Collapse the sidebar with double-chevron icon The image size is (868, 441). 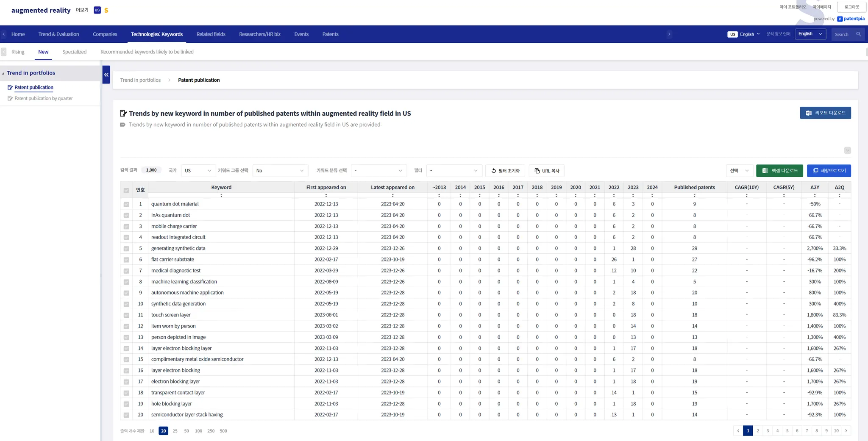pyautogui.click(x=106, y=75)
